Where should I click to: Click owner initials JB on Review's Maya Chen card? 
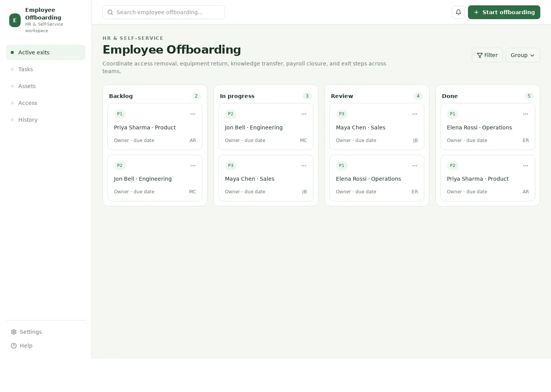pos(416,140)
